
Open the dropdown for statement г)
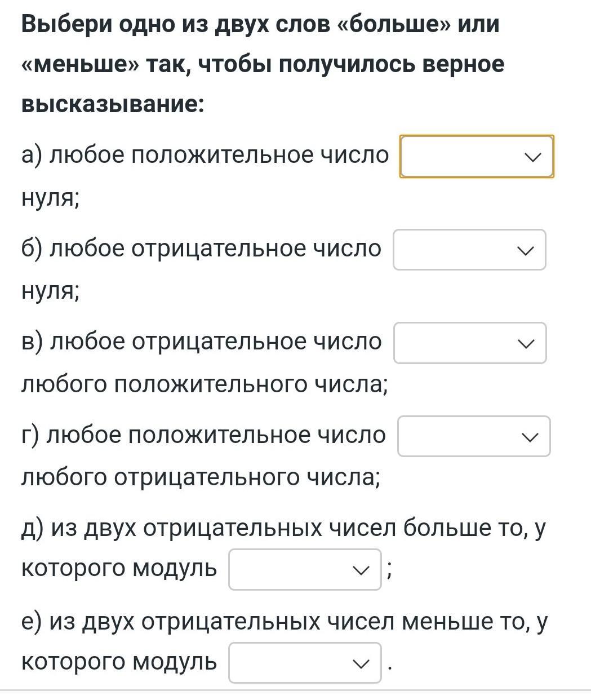tap(473, 436)
